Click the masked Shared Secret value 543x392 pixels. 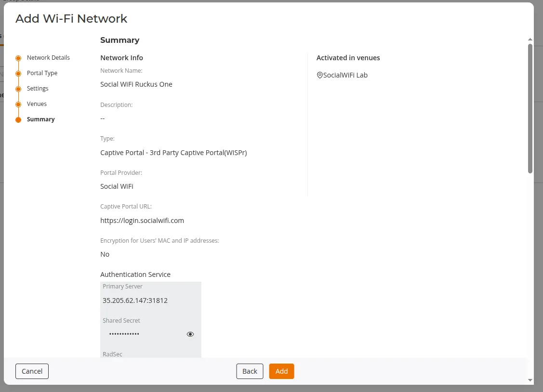click(124, 334)
